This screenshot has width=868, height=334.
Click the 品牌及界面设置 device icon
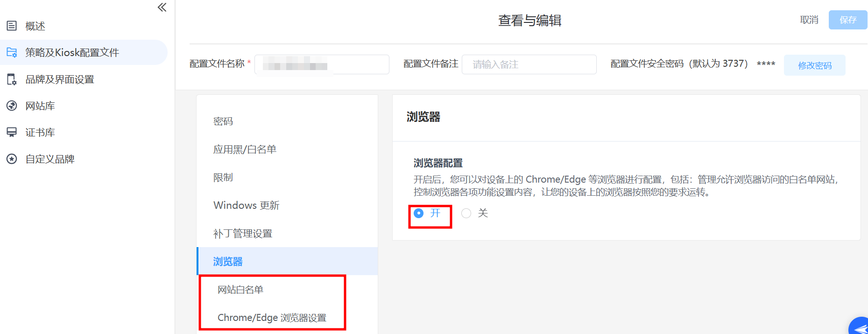[x=12, y=79]
